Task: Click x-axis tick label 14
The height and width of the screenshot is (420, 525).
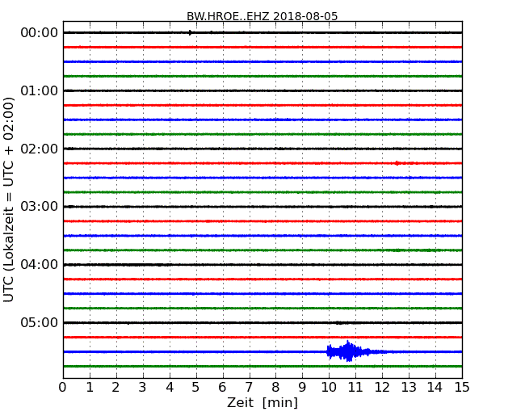Action: 435,388
